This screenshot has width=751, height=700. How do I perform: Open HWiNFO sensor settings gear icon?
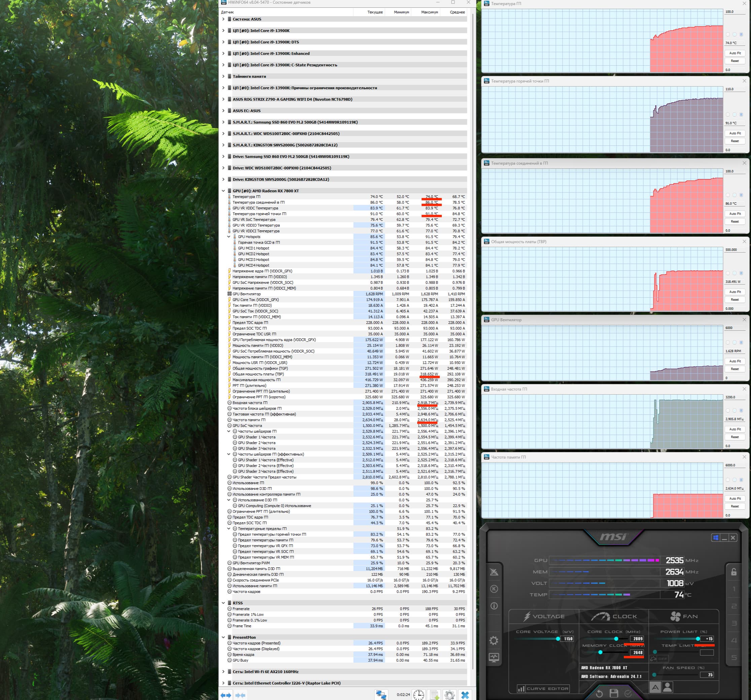tap(450, 695)
